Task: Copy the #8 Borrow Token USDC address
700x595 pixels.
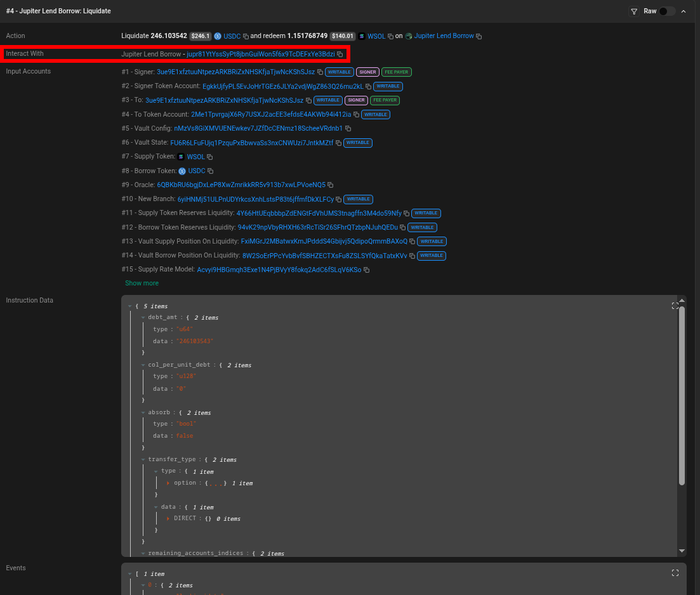Action: click(x=210, y=171)
